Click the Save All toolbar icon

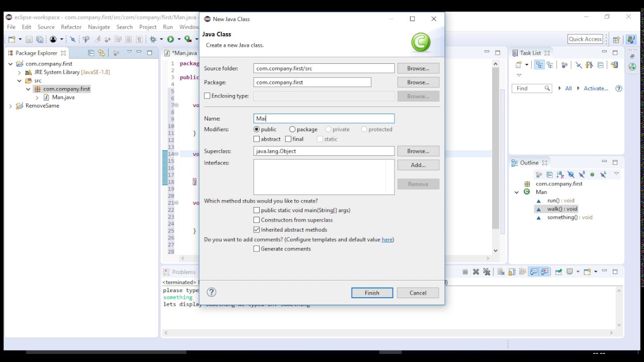(40, 39)
